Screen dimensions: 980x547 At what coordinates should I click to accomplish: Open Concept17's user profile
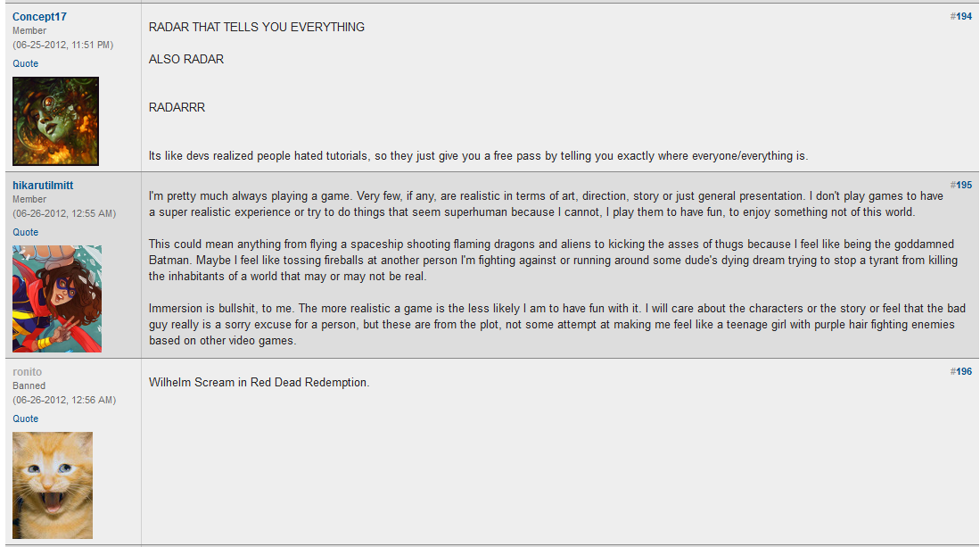(x=39, y=17)
